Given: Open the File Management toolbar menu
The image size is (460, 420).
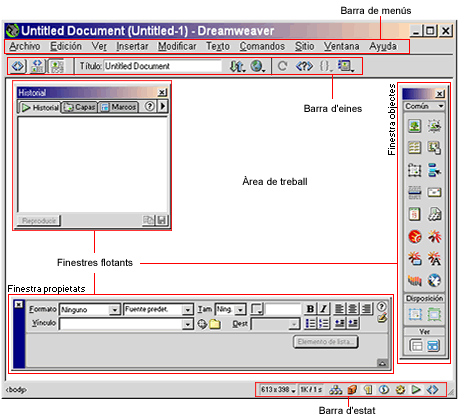Looking at the screenshot, I should [x=237, y=66].
